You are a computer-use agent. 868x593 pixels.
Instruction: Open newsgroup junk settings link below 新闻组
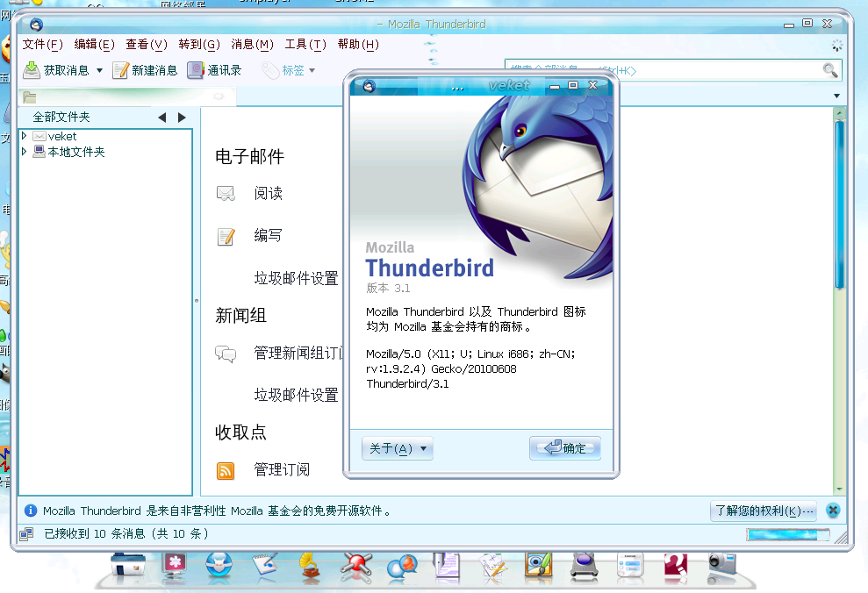tap(296, 395)
